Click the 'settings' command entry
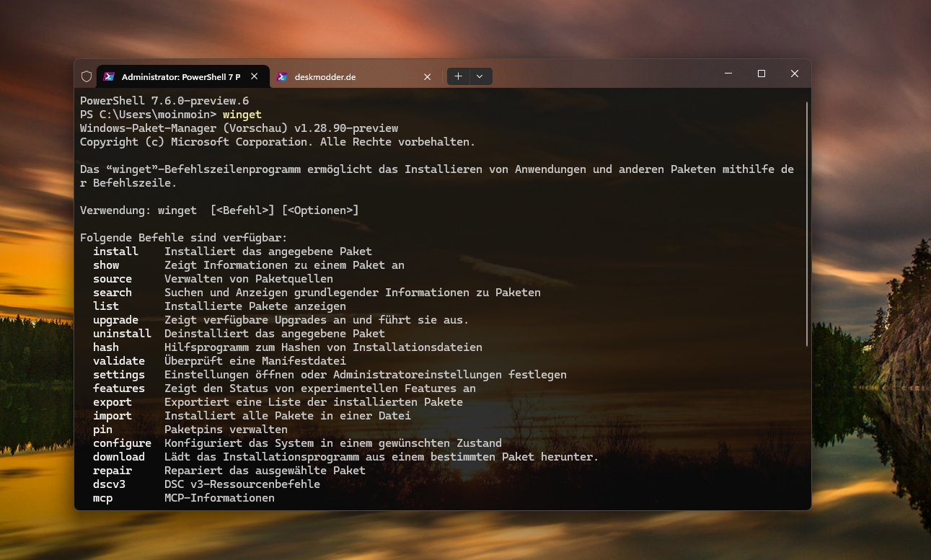 tap(119, 375)
